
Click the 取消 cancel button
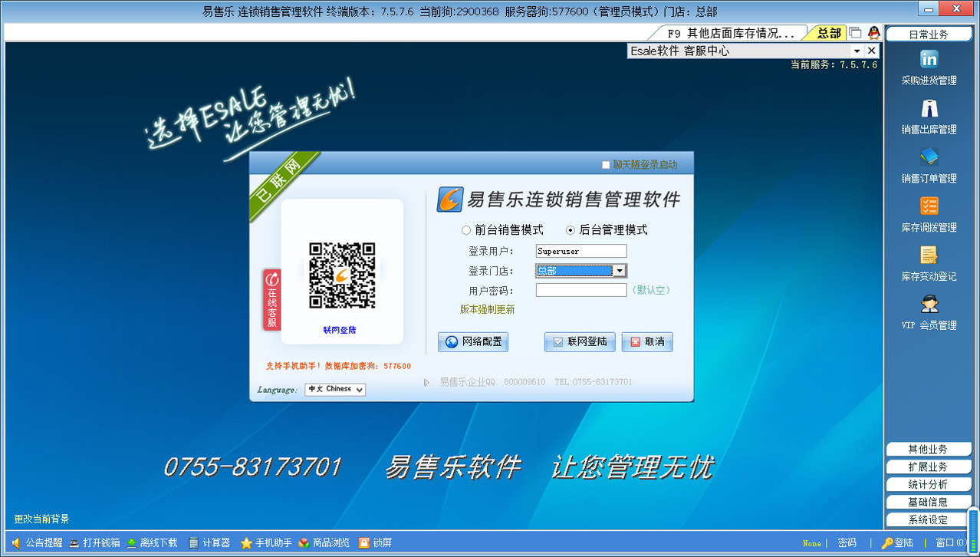click(647, 342)
